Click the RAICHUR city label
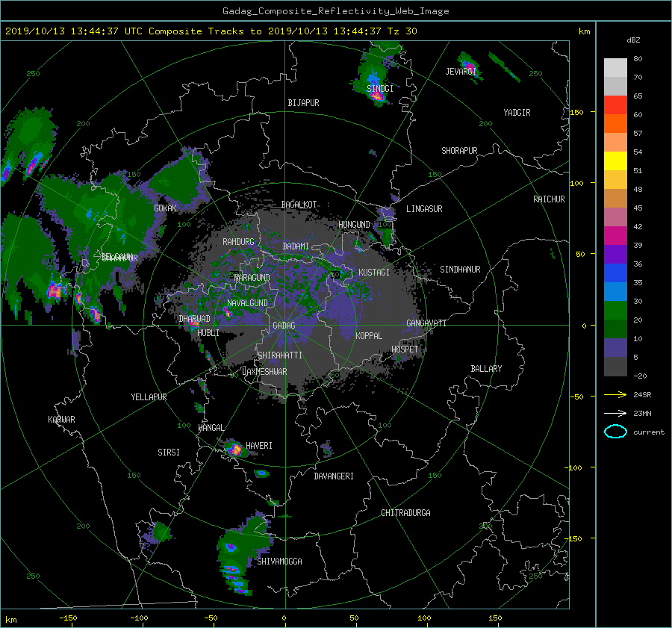Screen dimensions: 672x628 pos(549,199)
